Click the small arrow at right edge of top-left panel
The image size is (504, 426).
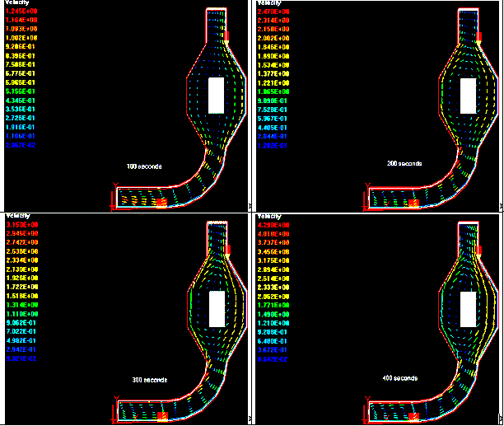coord(249,204)
